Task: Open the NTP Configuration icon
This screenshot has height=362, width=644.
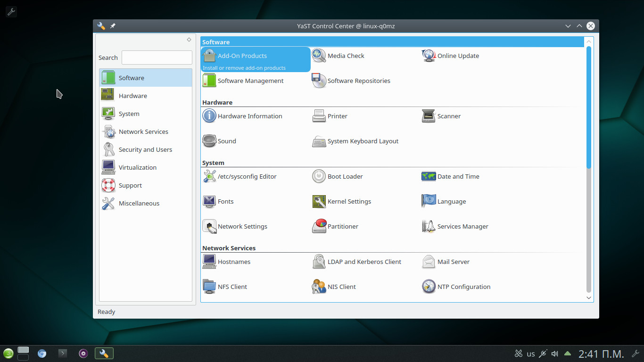Action: [429, 287]
